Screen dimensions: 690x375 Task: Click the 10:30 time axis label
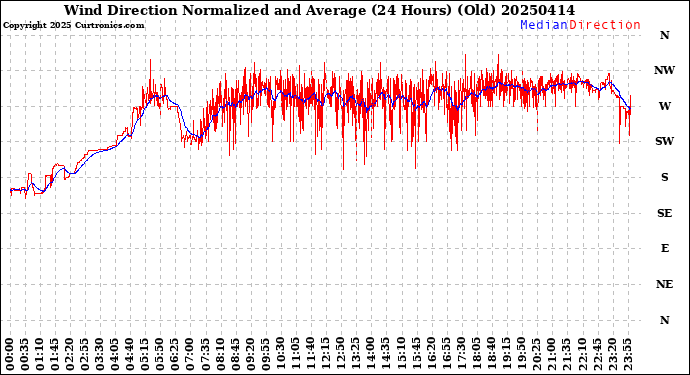click(280, 354)
